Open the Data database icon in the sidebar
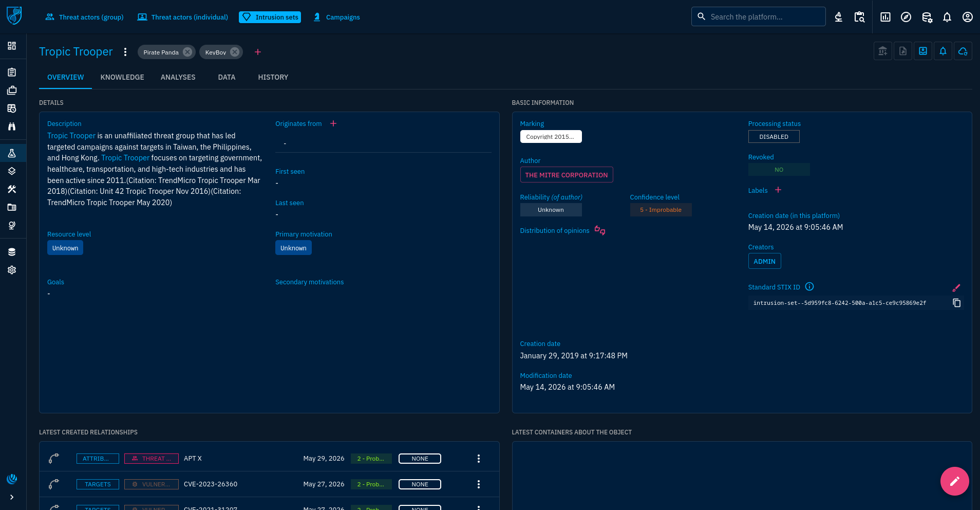 (12, 252)
